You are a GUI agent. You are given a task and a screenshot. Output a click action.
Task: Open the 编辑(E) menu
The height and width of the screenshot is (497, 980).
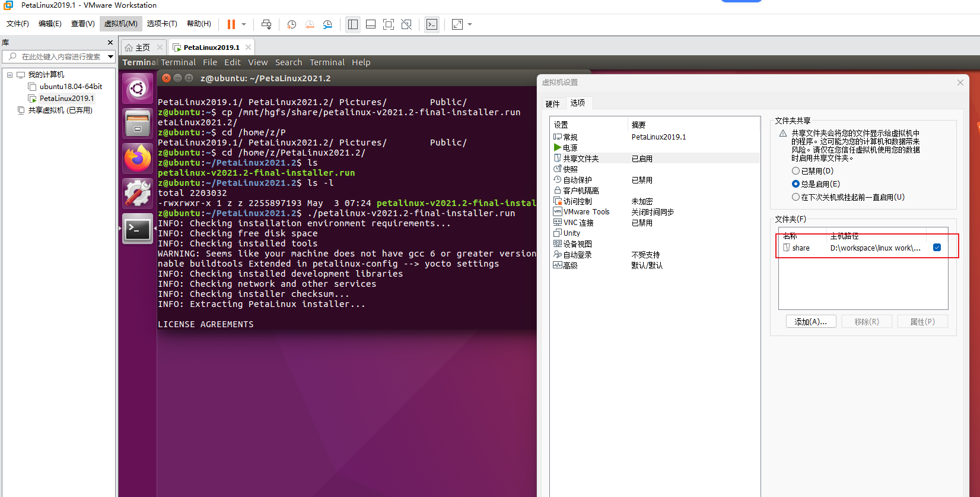coord(50,24)
